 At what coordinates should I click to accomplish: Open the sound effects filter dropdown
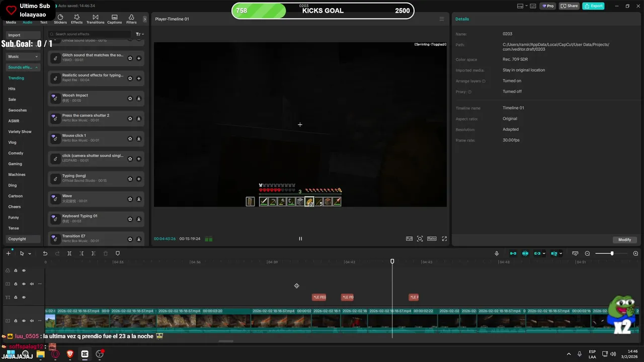coord(139,34)
